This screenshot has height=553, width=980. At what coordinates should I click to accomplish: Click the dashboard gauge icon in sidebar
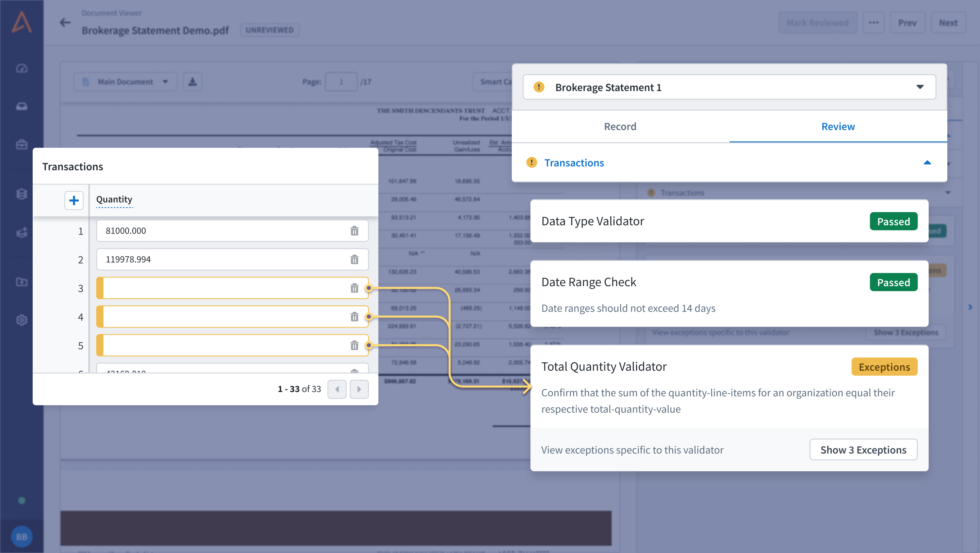click(x=22, y=68)
